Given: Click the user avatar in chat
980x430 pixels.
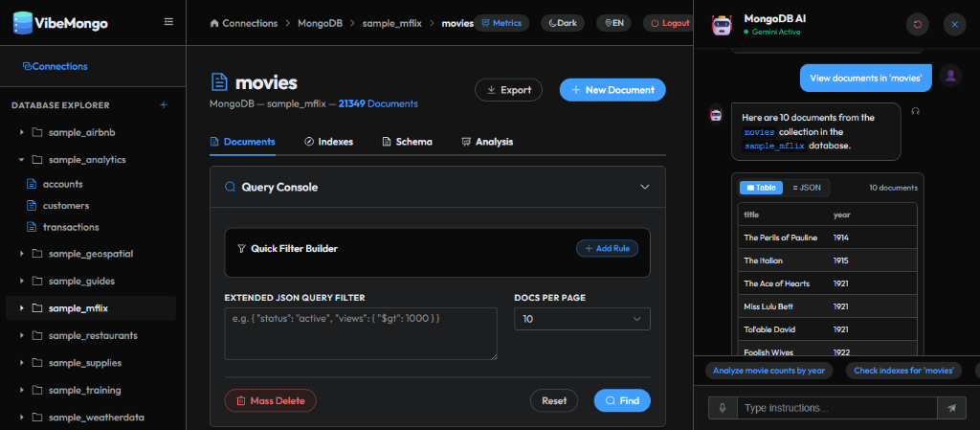Looking at the screenshot, I should coord(950,76).
